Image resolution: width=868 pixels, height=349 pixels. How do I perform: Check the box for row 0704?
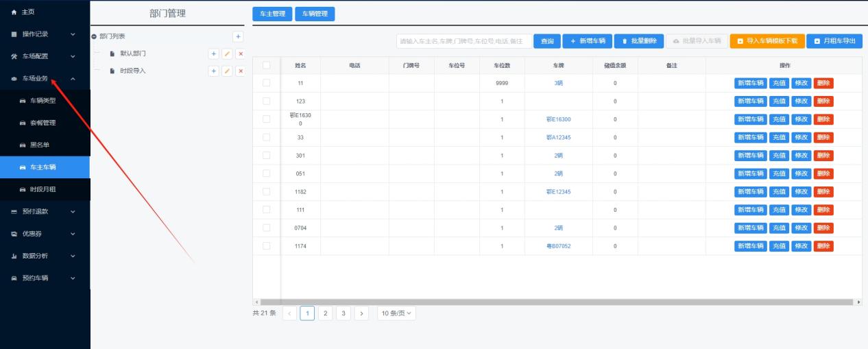click(x=266, y=228)
